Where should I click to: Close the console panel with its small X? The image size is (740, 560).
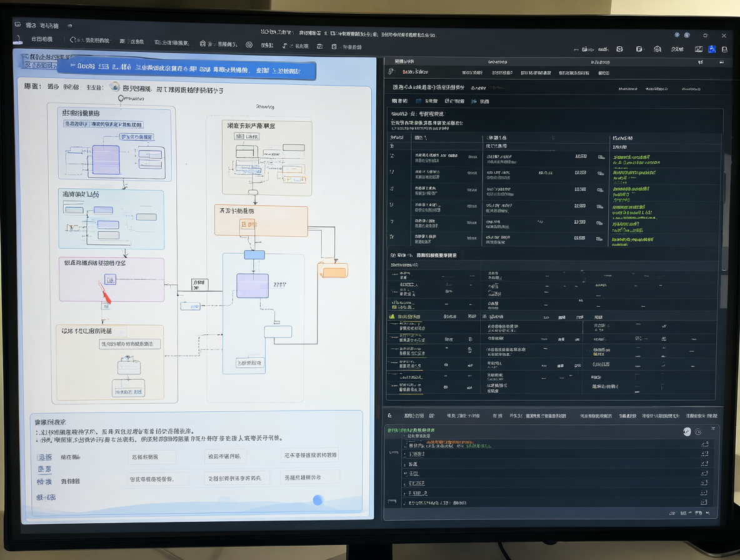coord(713,429)
